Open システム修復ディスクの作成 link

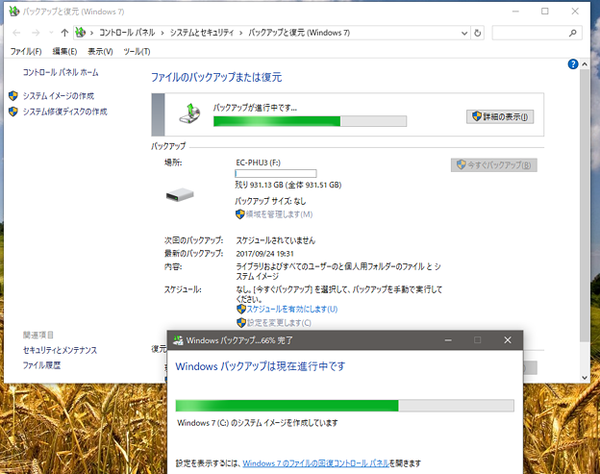click(65, 112)
